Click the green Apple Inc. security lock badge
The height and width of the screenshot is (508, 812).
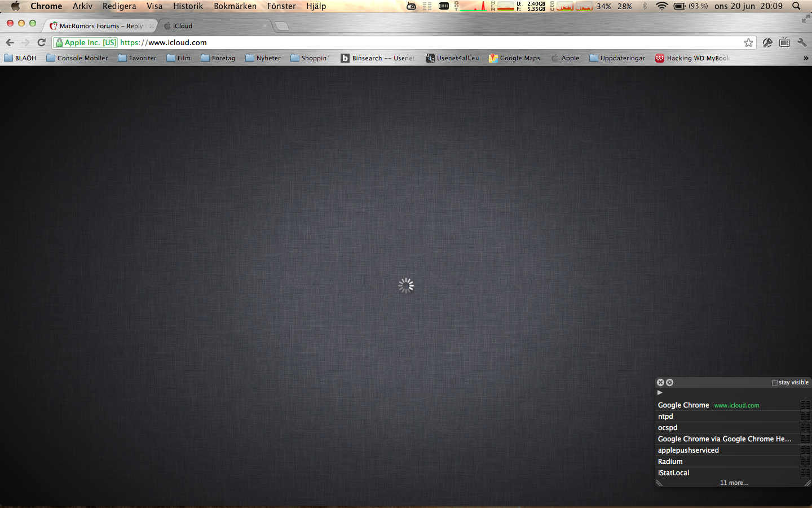coord(86,42)
